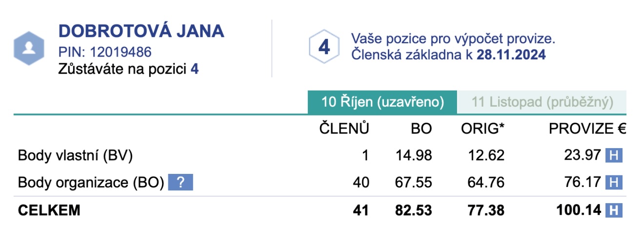Click the CELKEM row label

tap(49, 210)
